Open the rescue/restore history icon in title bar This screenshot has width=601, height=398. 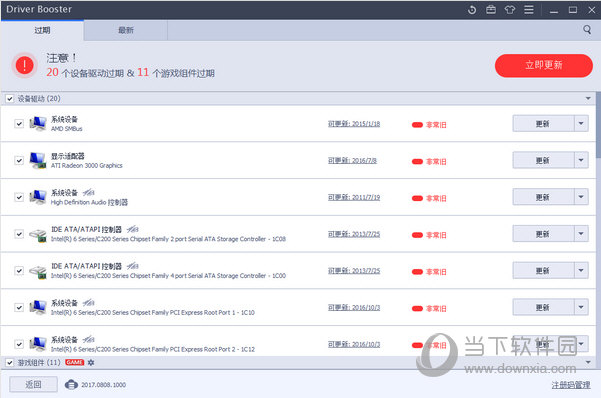coord(472,10)
